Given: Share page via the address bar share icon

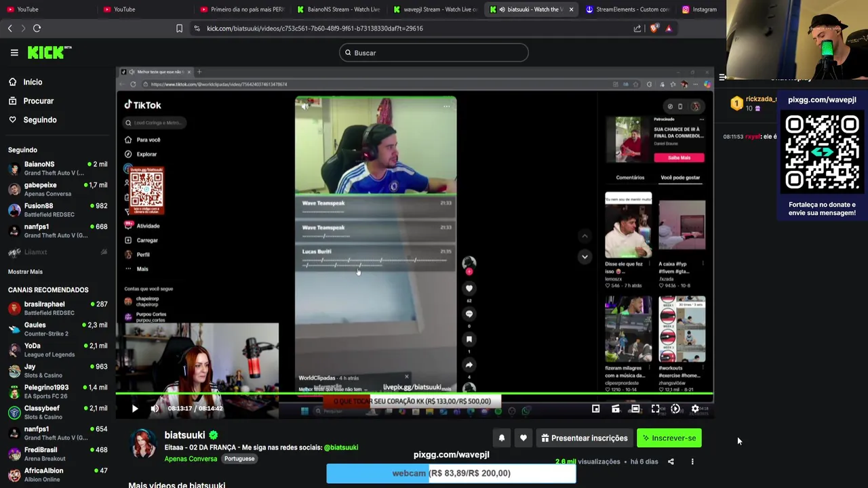Looking at the screenshot, I should point(637,28).
